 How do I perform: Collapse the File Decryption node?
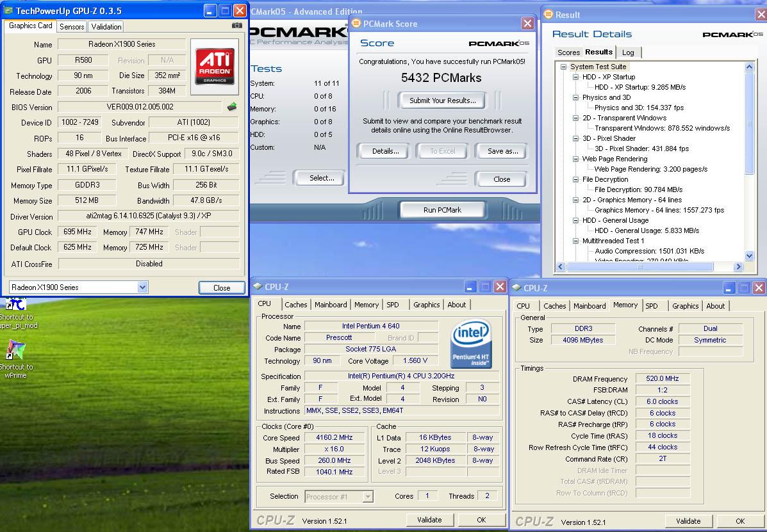click(576, 179)
